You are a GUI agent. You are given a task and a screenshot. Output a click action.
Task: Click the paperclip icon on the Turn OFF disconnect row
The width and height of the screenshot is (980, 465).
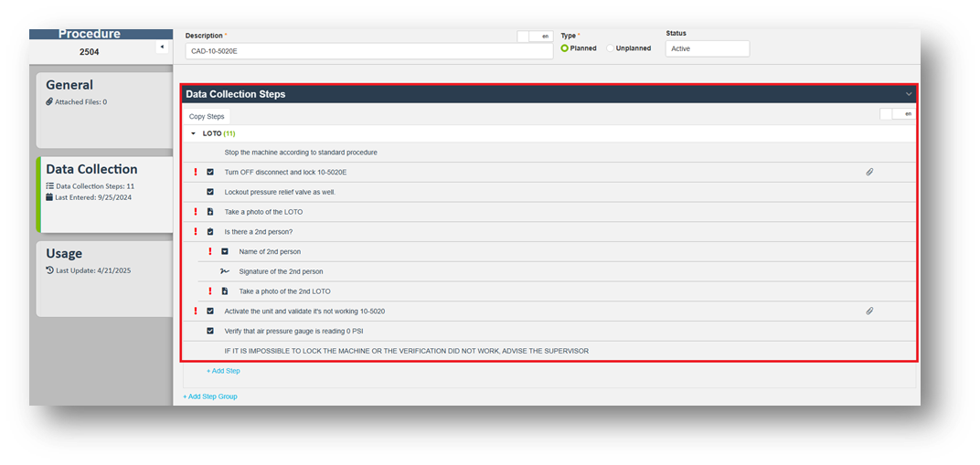coord(869,172)
